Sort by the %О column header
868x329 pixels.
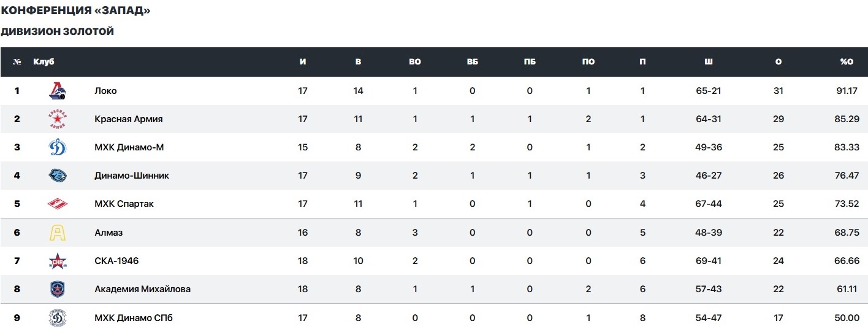pos(846,62)
